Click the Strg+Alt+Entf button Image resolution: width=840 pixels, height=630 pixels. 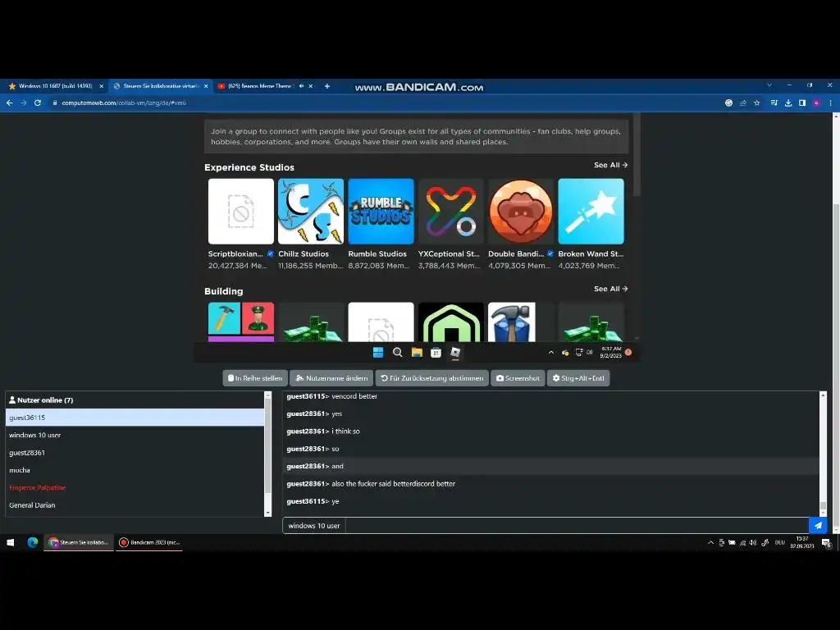tap(578, 378)
